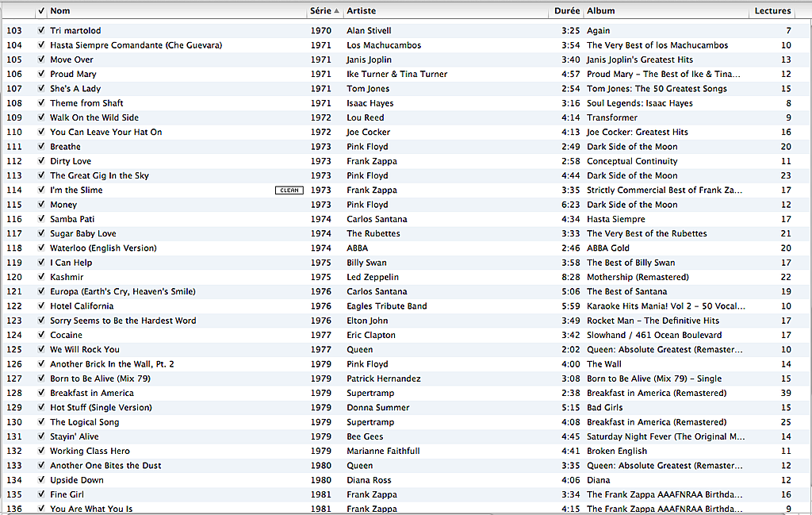The width and height of the screenshot is (812, 515).
Task: Click artist Marianne Faithfull
Action: [x=383, y=452]
